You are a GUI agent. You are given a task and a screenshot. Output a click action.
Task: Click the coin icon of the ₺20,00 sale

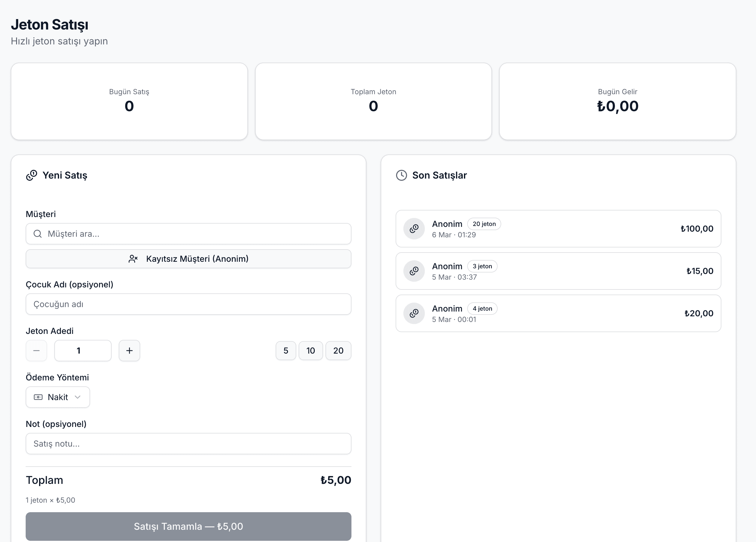pyautogui.click(x=414, y=313)
